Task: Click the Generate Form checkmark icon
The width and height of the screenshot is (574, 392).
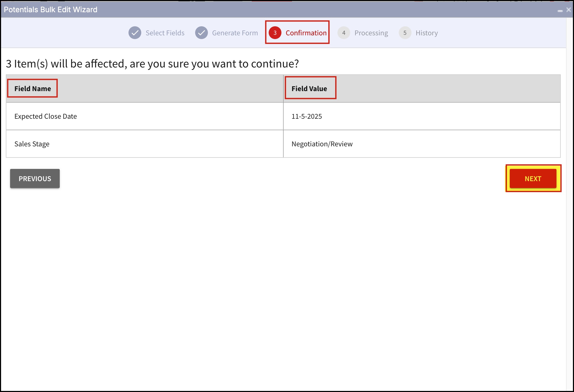Action: [x=201, y=33]
